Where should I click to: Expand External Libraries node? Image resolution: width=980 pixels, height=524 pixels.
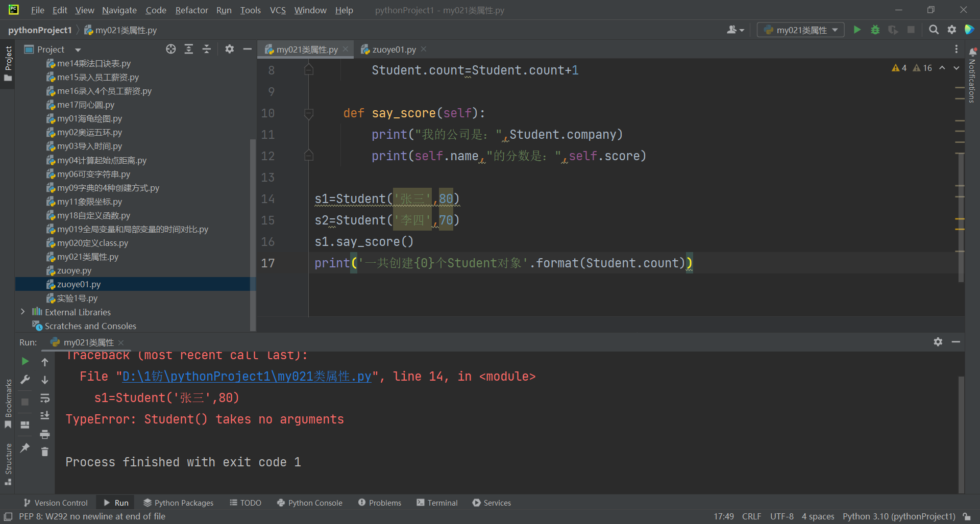coord(22,312)
